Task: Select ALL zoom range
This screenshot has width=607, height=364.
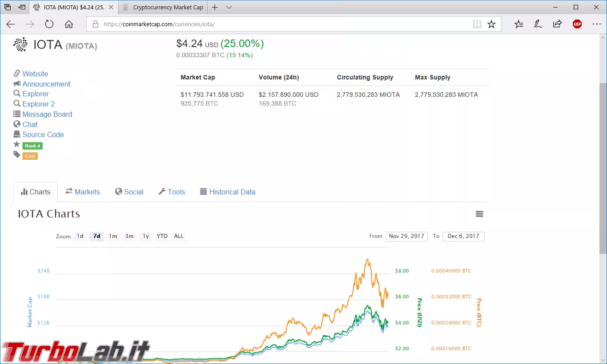Action: click(179, 236)
